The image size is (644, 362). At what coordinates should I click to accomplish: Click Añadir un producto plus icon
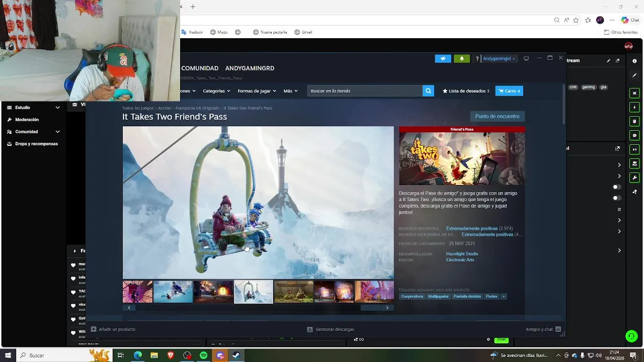tap(94, 329)
